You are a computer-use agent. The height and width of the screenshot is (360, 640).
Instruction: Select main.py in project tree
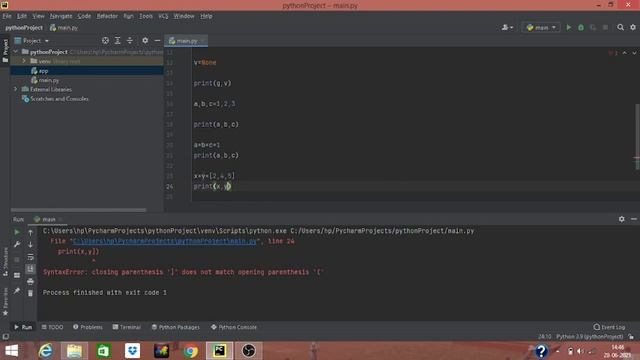[x=45, y=80]
